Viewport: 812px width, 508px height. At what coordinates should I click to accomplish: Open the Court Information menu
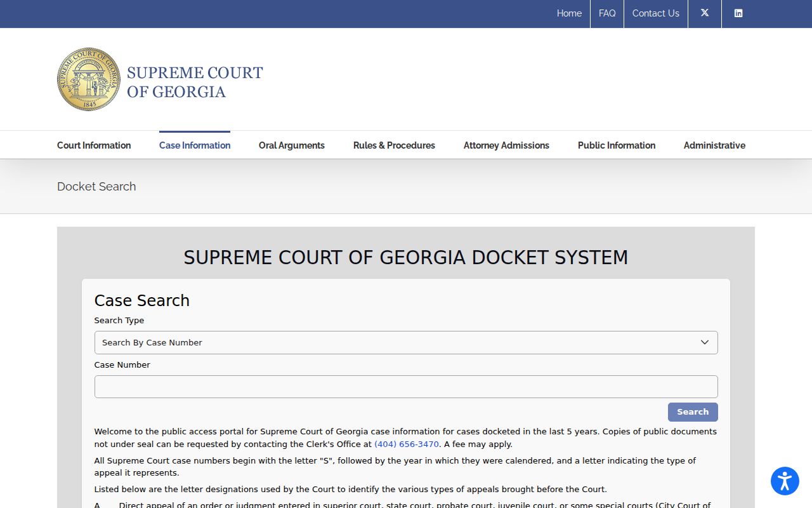pyautogui.click(x=94, y=145)
